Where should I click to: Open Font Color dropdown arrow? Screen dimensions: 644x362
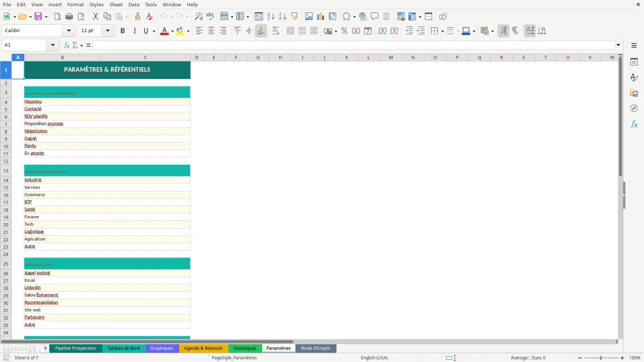click(x=172, y=31)
